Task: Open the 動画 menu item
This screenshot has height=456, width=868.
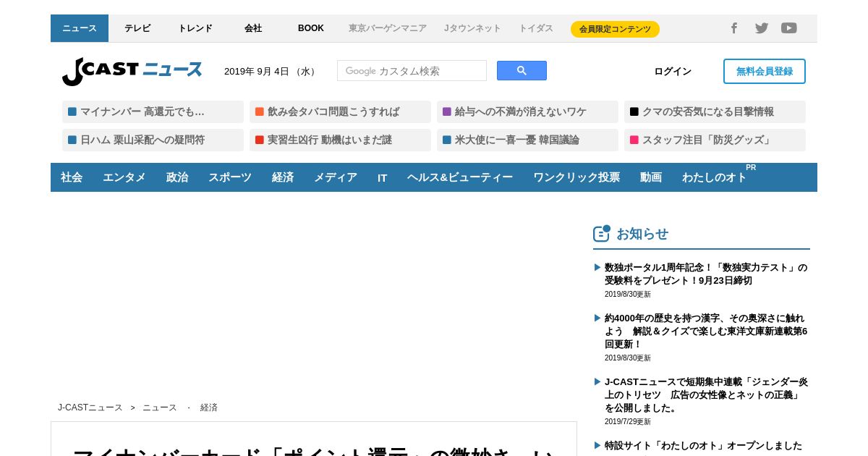Action: pyautogui.click(x=651, y=177)
